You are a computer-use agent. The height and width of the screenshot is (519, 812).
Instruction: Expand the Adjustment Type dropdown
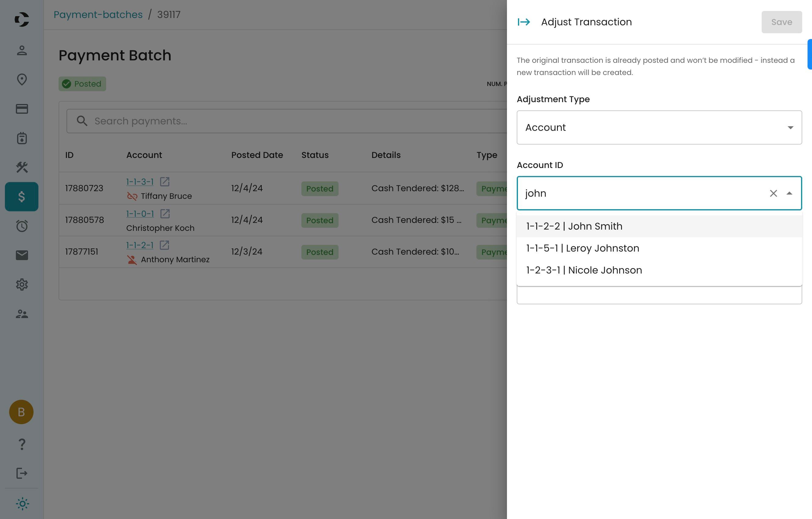(x=659, y=127)
